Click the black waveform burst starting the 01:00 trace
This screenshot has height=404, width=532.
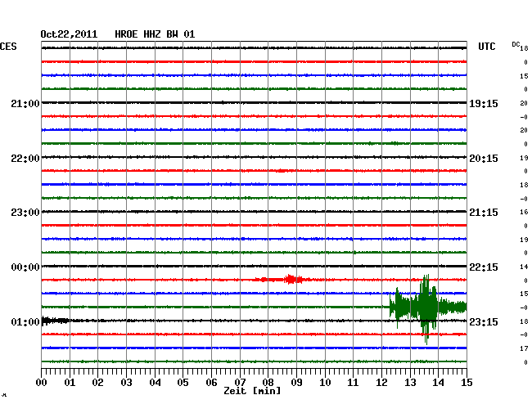click(x=56, y=321)
